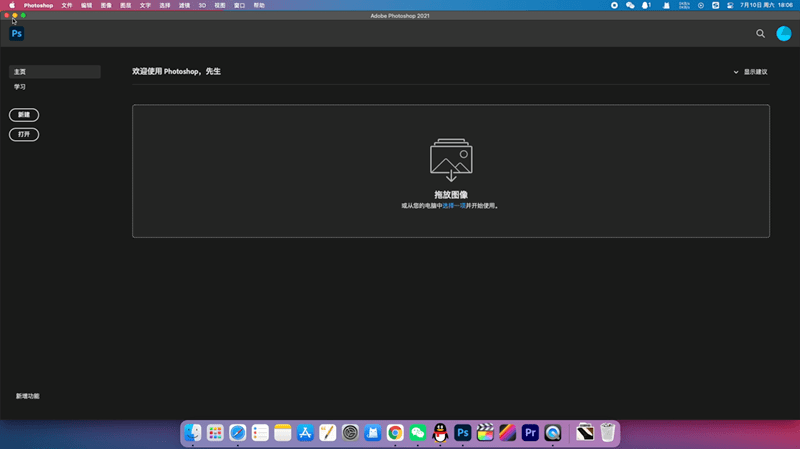Click the 新建 button

(24, 115)
